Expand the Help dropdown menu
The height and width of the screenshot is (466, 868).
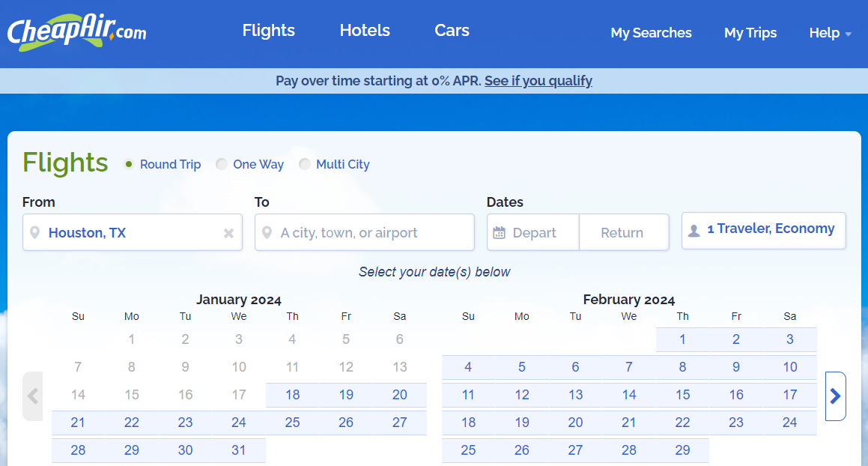[830, 33]
